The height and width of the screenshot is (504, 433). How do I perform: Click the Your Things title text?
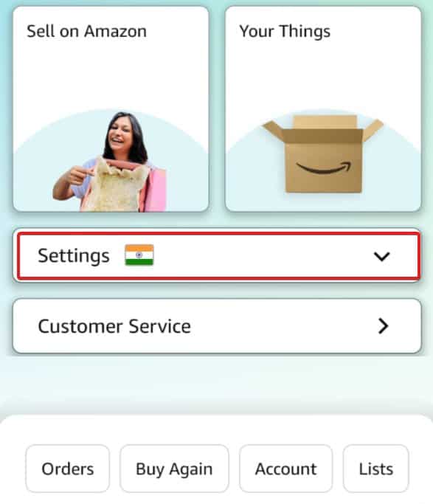point(285,32)
